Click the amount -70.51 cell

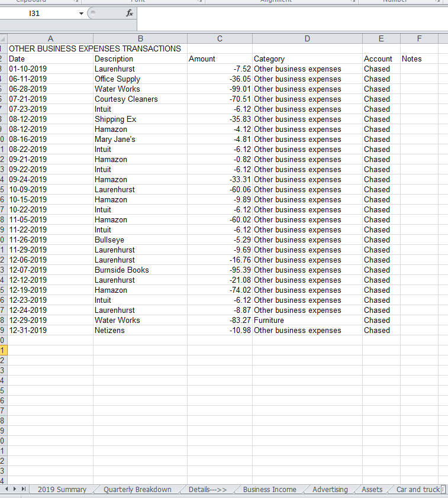[x=220, y=99]
